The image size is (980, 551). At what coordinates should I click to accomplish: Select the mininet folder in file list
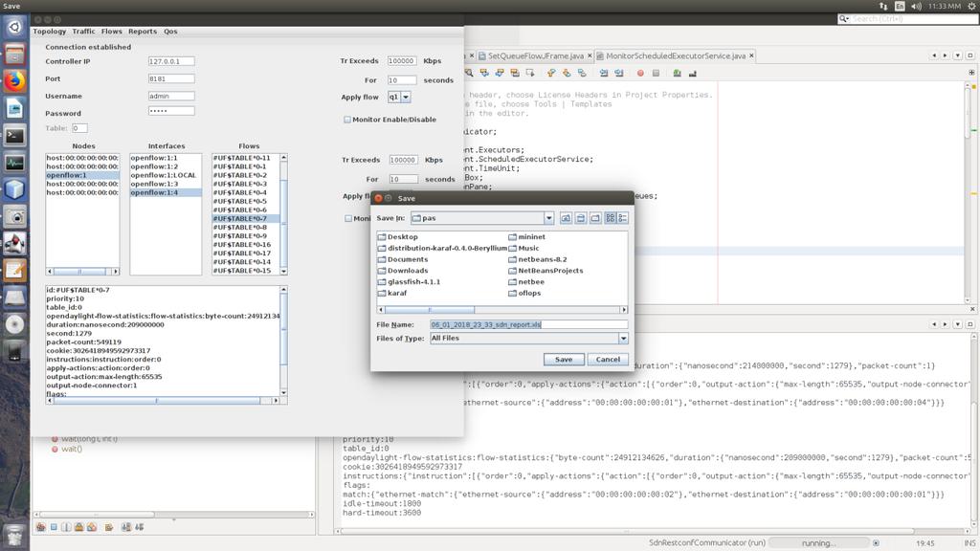[526, 237]
